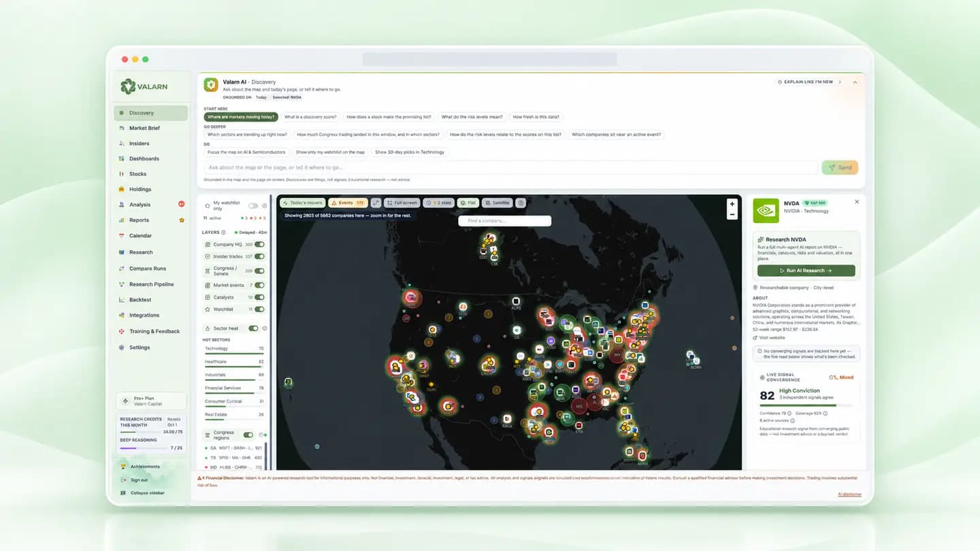The image size is (980, 551).
Task: Open the Reports bar-chart icon
Action: tap(121, 220)
